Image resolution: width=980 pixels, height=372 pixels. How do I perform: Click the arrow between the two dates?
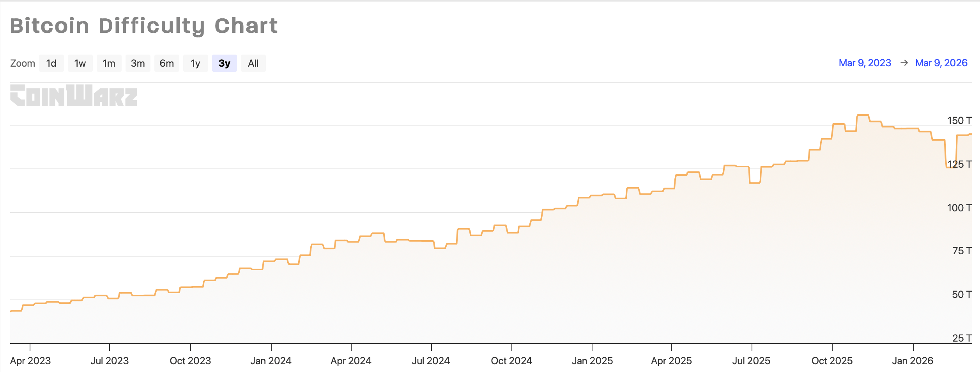coord(904,63)
